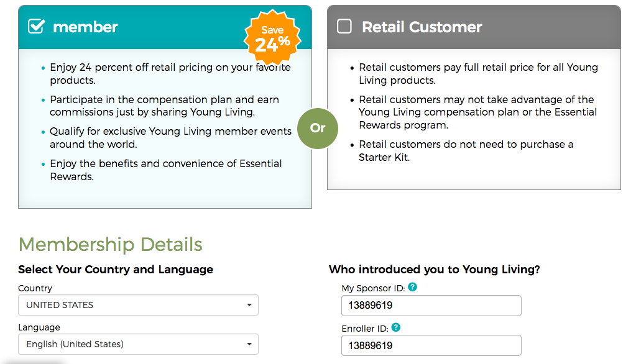
Task: Click the member title text
Action: [85, 27]
